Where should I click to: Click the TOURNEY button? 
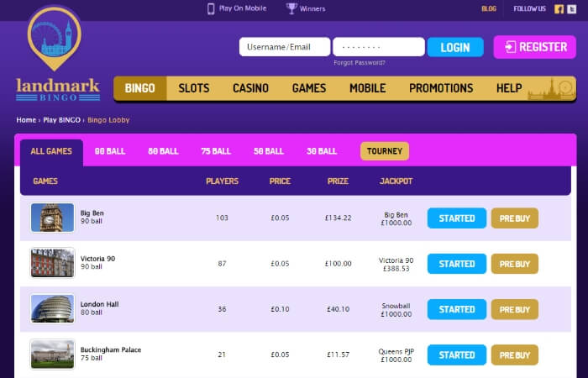point(385,151)
